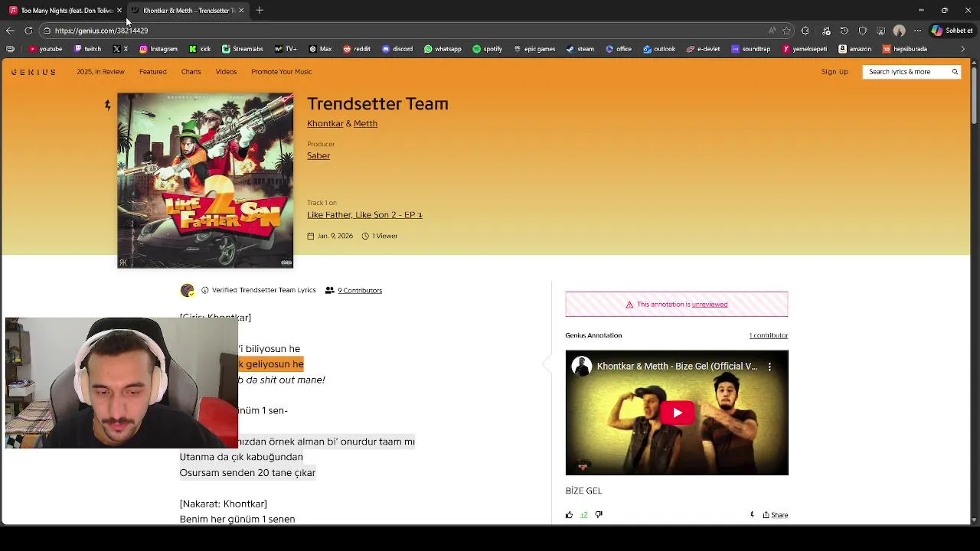Open the e-devlet bookmark

tap(704, 49)
